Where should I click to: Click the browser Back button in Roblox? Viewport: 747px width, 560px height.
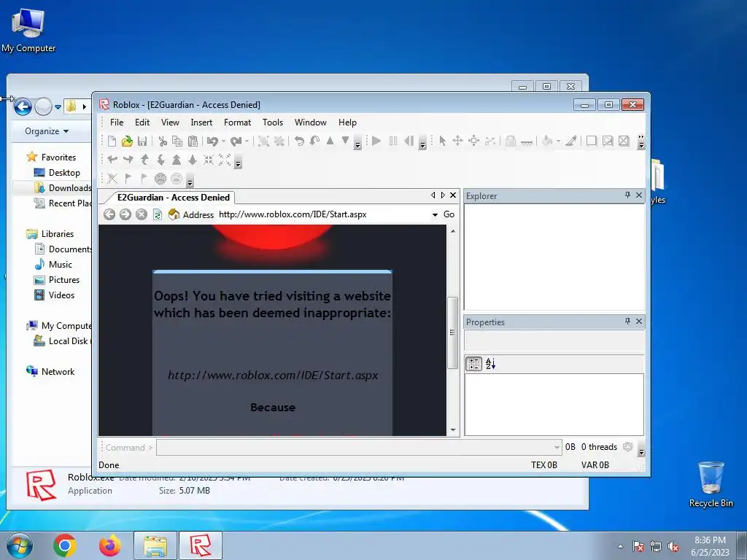[x=109, y=215]
